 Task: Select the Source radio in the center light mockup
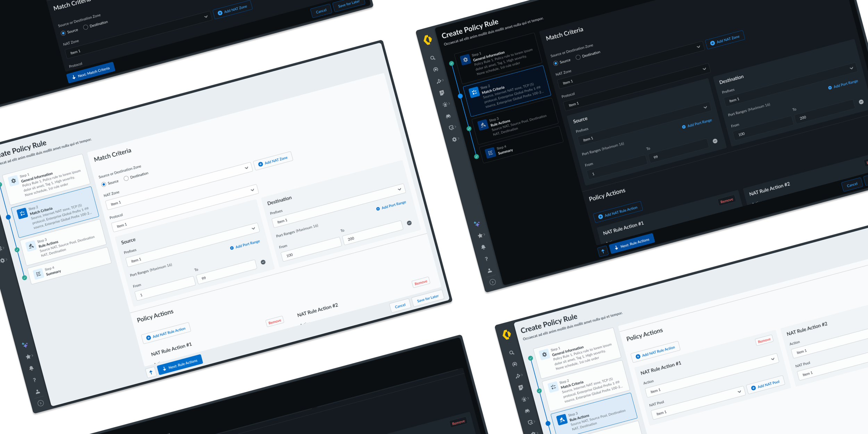click(x=103, y=184)
